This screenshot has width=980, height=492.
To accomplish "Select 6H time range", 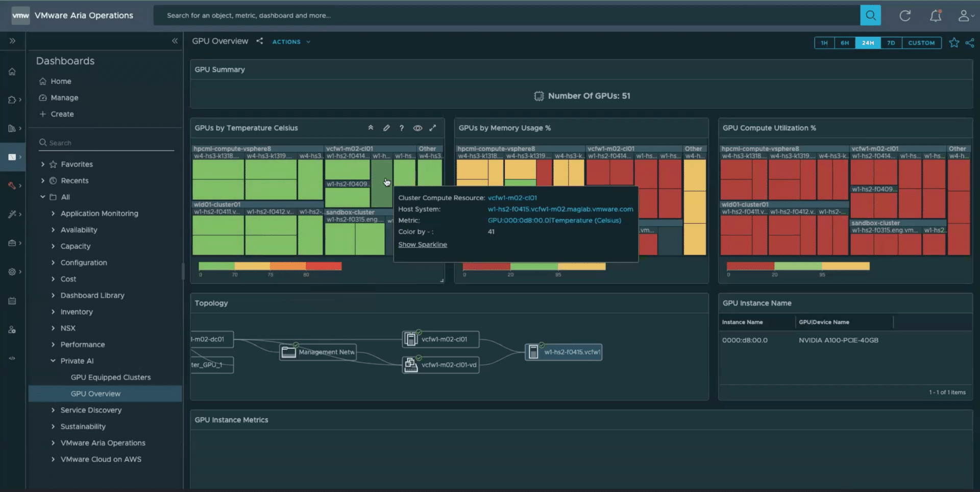I will pos(845,43).
